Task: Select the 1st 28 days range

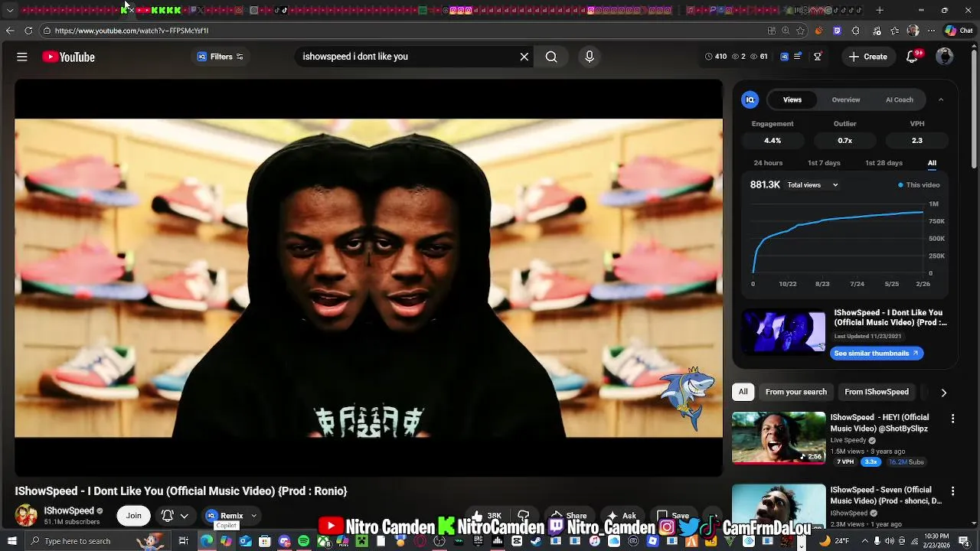Action: point(884,163)
